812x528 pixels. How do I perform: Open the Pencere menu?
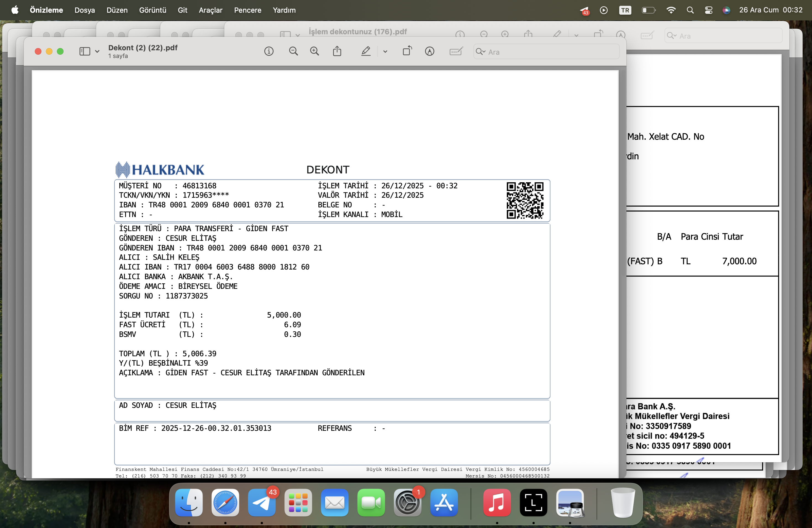click(x=248, y=10)
